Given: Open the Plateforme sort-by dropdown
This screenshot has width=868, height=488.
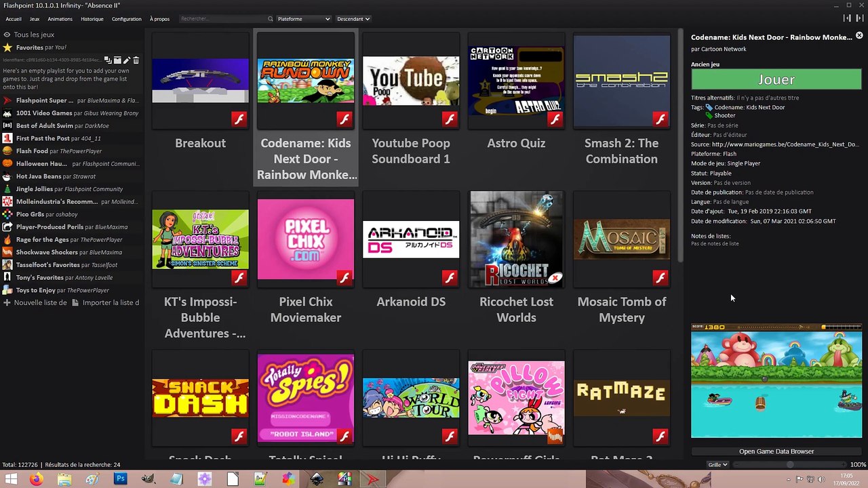Looking at the screenshot, I should 303,19.
